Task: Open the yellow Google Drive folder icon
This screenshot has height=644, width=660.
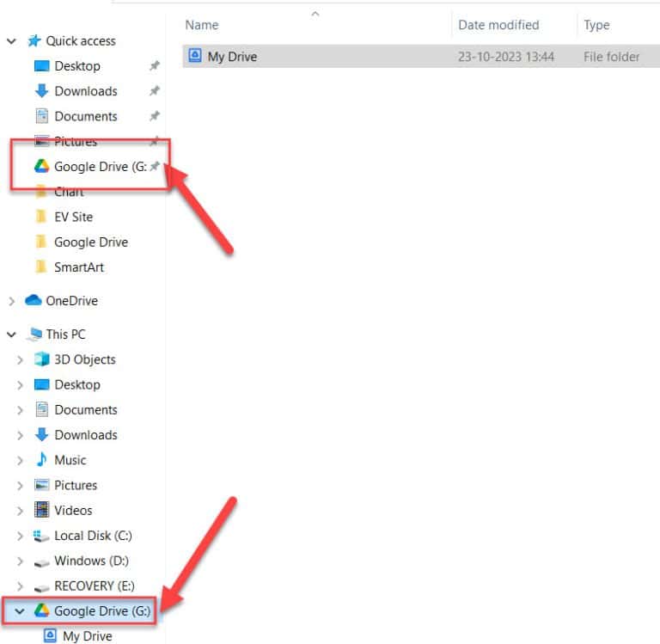Action: pyautogui.click(x=41, y=242)
